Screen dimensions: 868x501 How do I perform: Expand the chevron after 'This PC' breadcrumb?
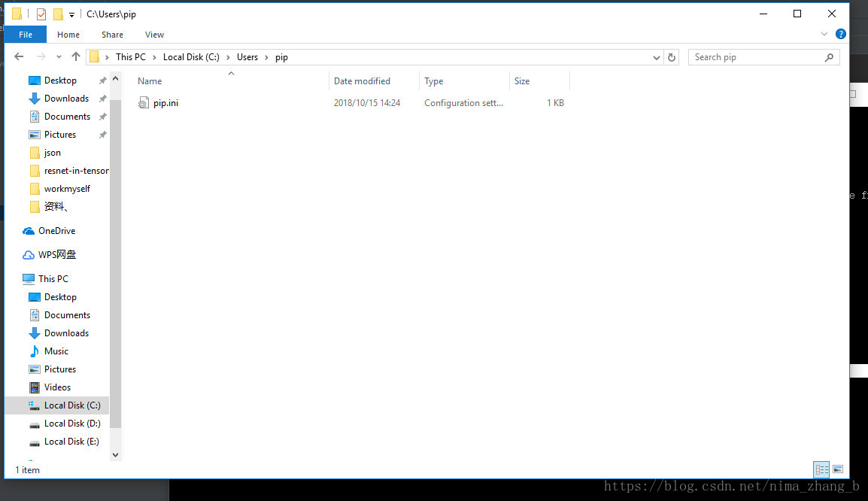[154, 58]
